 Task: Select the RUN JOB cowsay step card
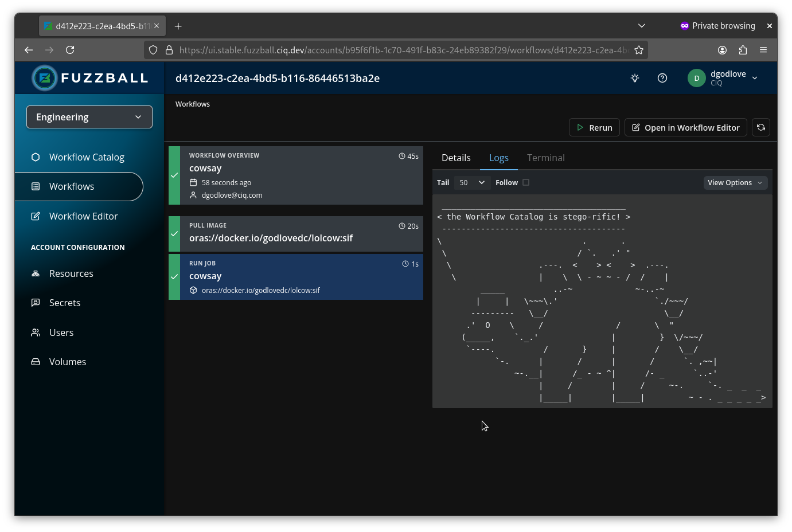[295, 277]
